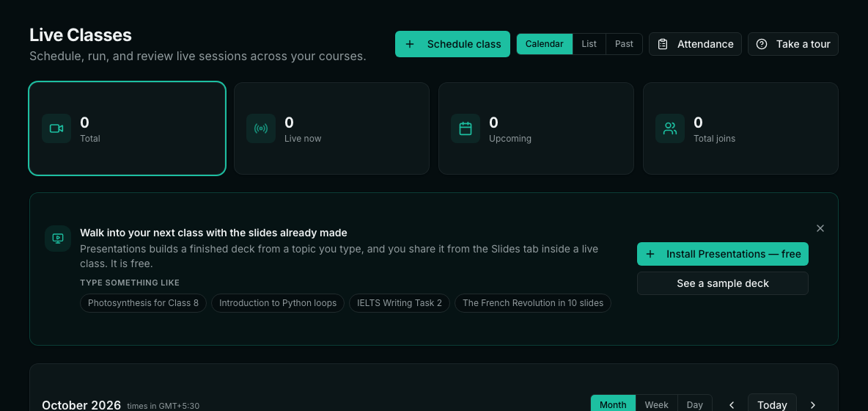Click the times in GMT+5:30 label
Viewport: 868px width, 411px height.
[163, 406]
